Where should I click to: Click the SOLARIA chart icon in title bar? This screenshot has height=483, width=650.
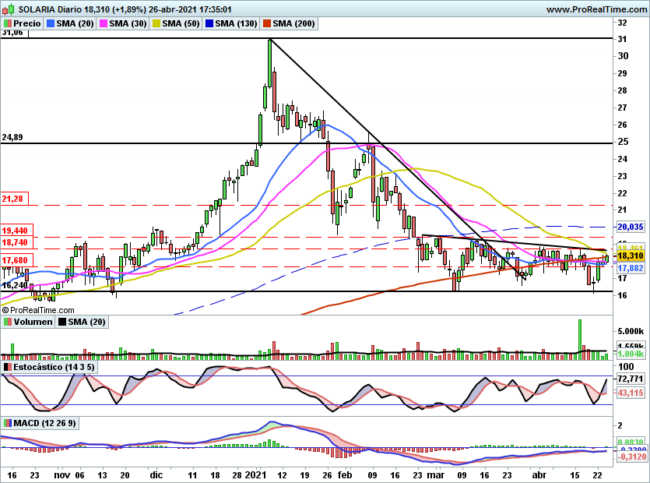tap(9, 9)
